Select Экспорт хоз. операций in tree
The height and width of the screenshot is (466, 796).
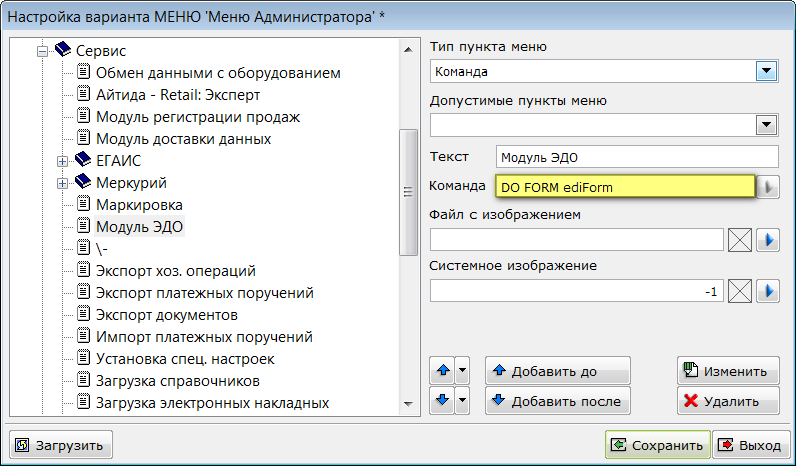click(176, 271)
